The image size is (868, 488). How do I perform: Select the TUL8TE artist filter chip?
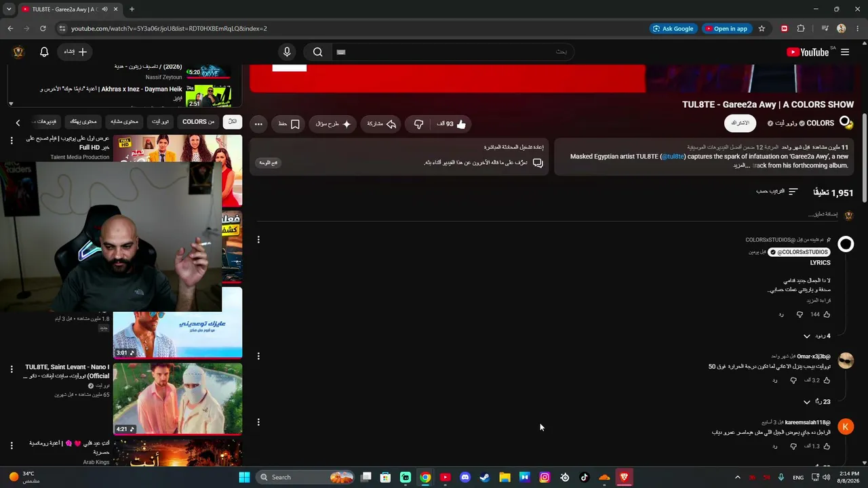point(160,122)
